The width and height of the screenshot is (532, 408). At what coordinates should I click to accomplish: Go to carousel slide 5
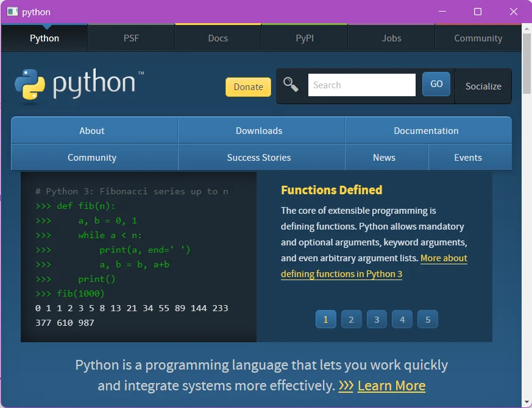coord(428,319)
